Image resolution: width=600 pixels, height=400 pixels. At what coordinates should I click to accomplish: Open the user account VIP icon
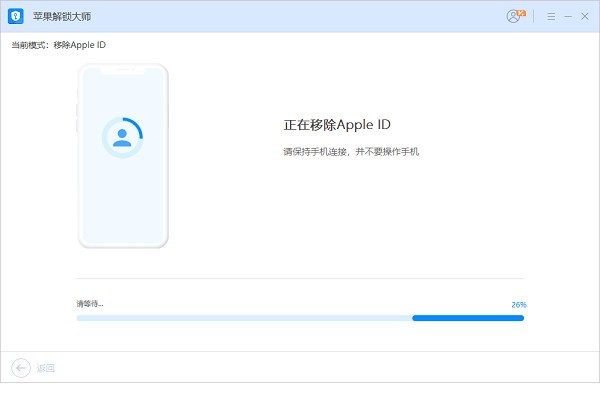[516, 16]
